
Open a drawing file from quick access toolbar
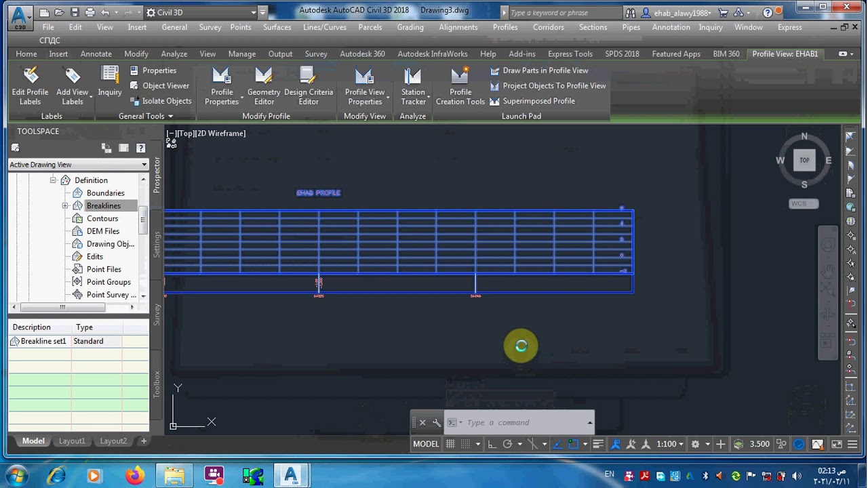click(x=59, y=12)
